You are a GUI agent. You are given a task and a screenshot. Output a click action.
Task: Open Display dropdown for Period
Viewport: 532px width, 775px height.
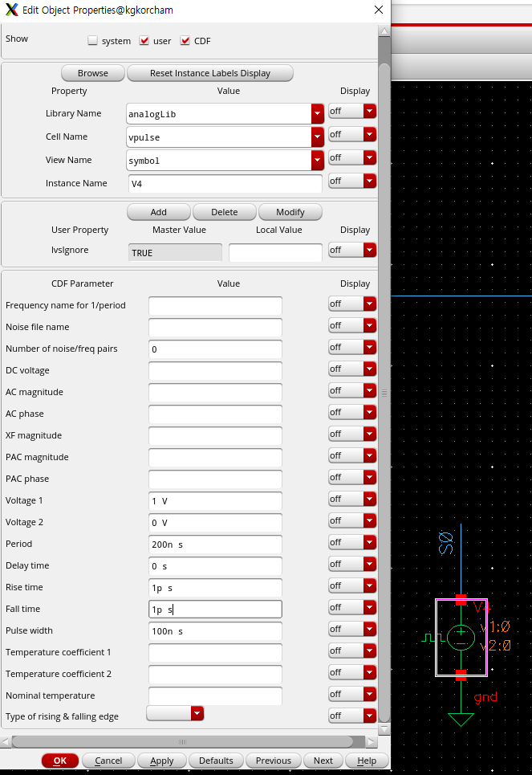[369, 542]
